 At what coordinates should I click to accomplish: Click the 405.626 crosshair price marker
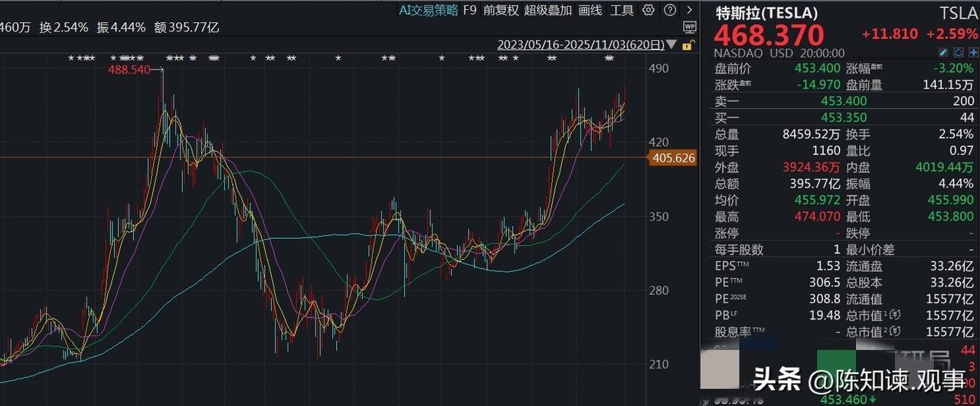click(674, 159)
